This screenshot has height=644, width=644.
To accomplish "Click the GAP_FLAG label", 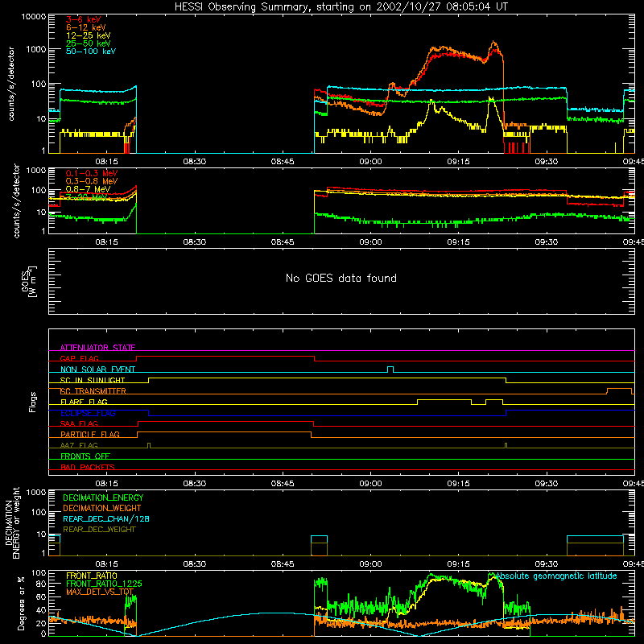I will (x=79, y=358).
